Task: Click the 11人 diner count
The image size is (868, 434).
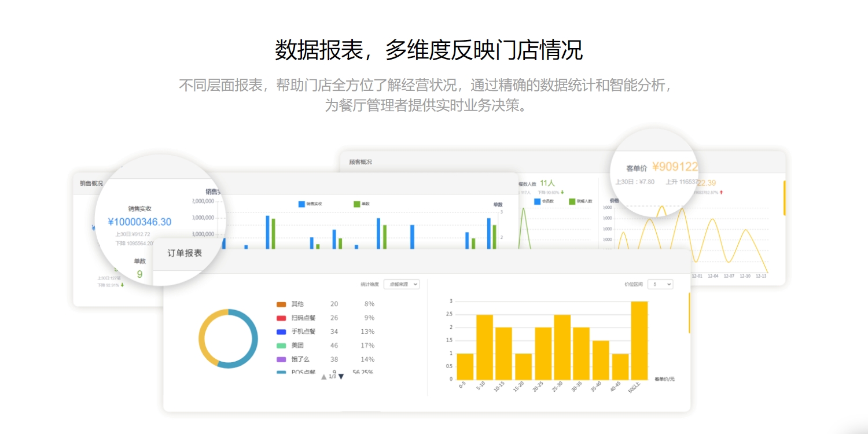Action: 547,183
